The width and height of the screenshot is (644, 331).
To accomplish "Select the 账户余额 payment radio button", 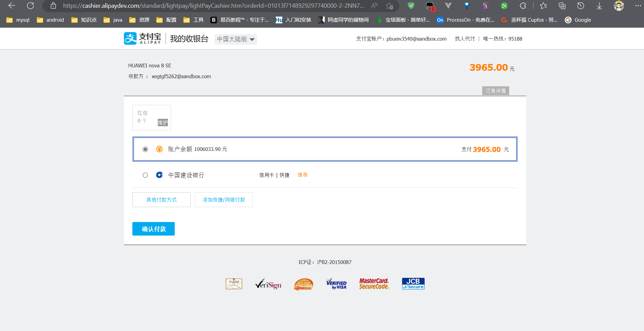I will [x=145, y=149].
